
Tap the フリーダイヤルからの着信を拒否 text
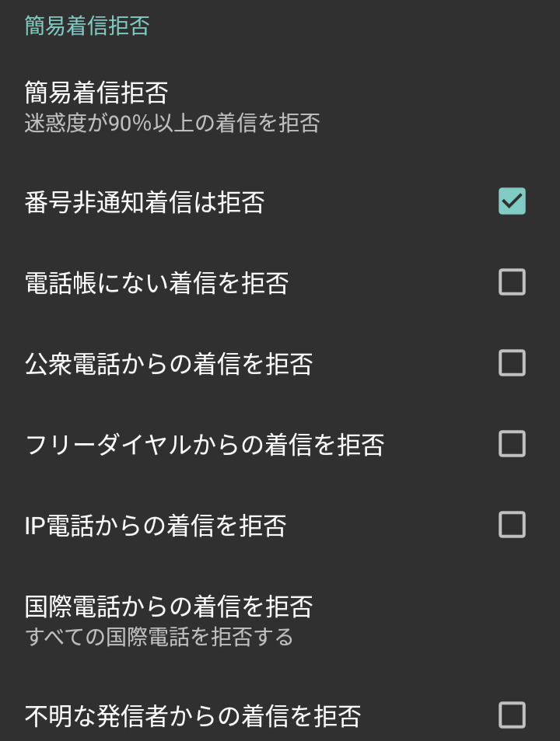pyautogui.click(x=205, y=445)
